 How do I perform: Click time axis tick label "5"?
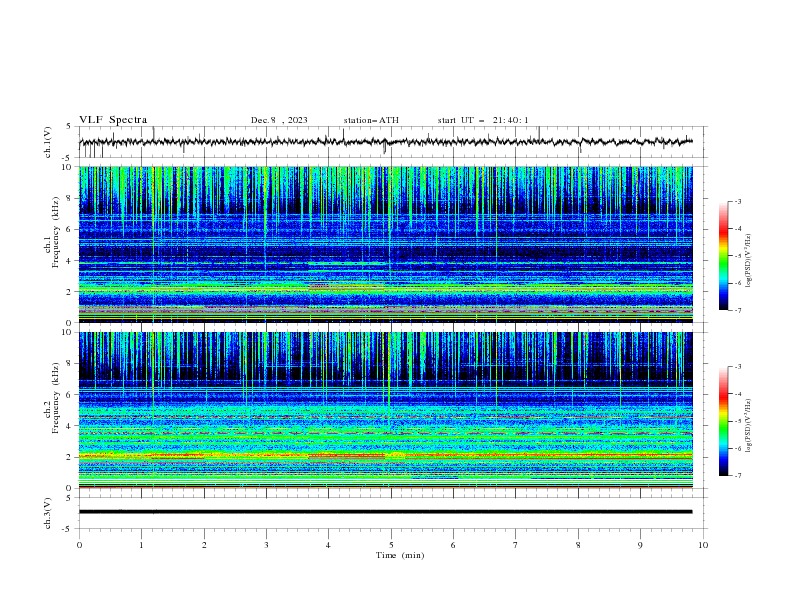(391, 545)
